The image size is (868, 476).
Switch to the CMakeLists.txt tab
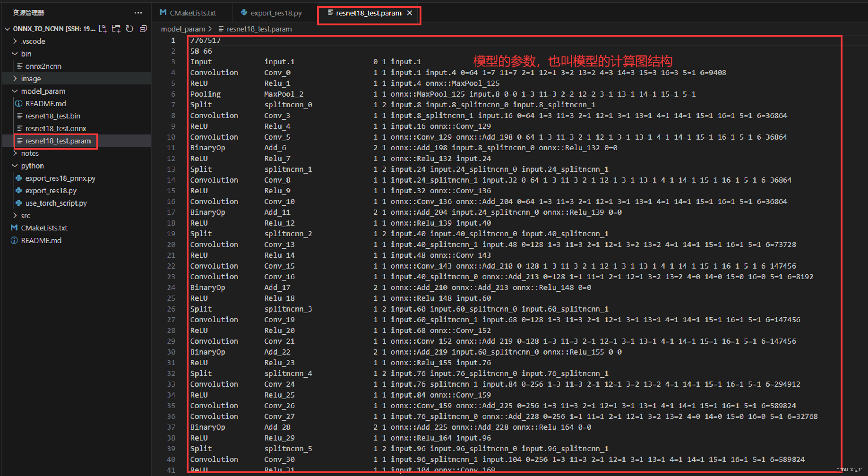point(193,13)
